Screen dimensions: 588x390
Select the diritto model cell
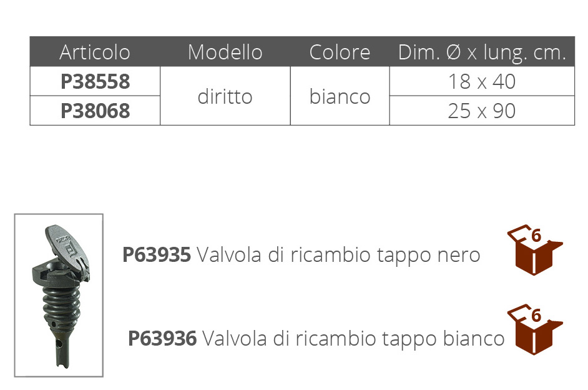pos(225,96)
